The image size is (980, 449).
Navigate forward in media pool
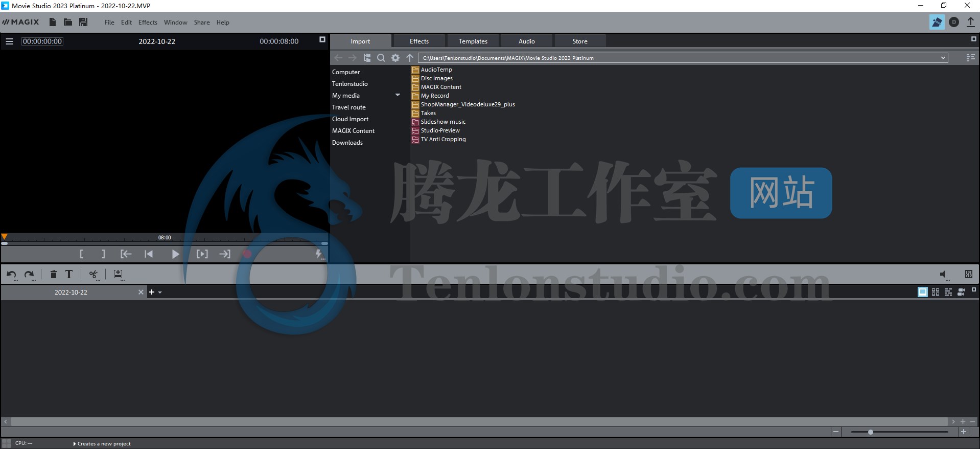(352, 58)
